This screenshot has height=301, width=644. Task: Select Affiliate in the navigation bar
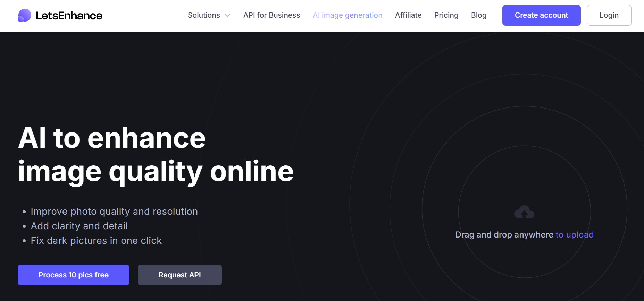[408, 15]
